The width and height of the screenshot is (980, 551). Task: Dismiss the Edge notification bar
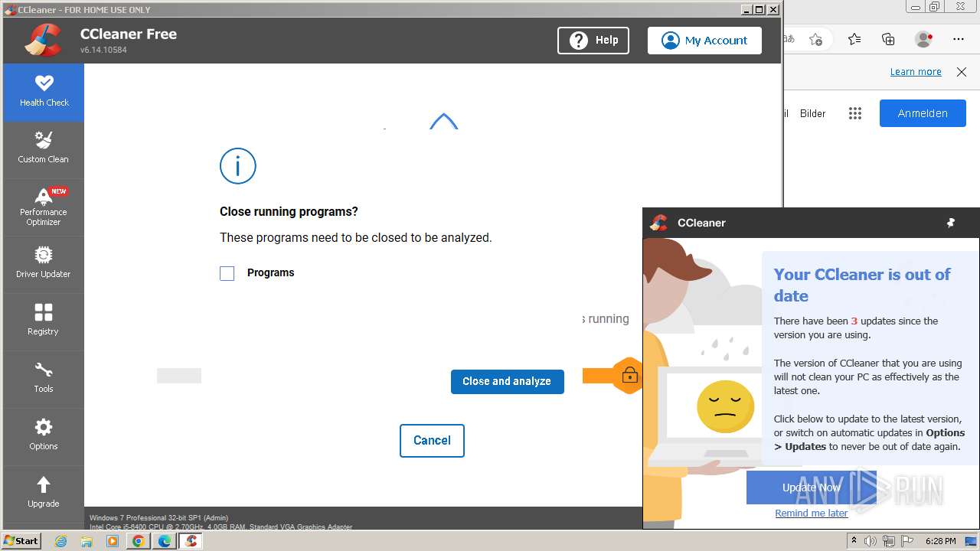point(962,72)
